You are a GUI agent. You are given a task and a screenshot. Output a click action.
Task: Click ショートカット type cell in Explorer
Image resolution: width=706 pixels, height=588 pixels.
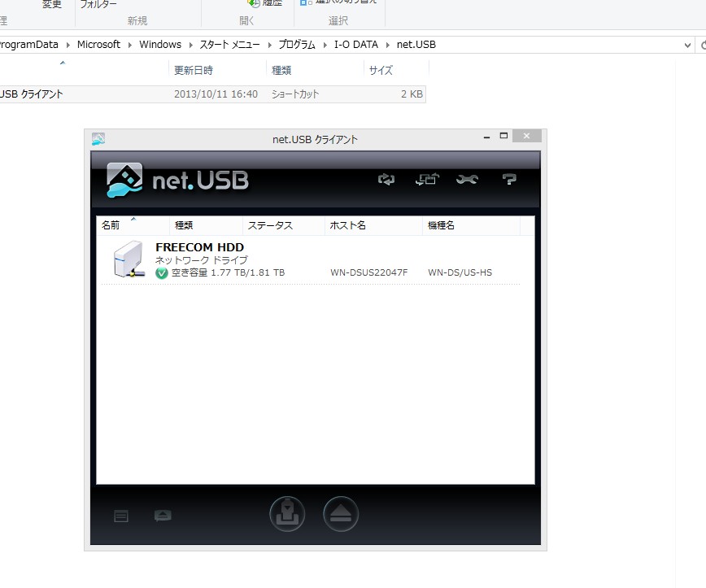[x=295, y=94]
